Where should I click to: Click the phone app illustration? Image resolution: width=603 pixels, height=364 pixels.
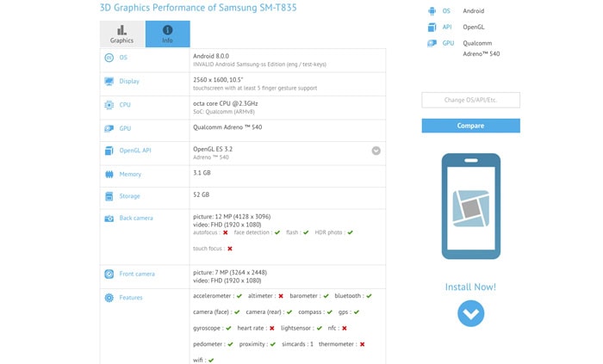point(471,207)
